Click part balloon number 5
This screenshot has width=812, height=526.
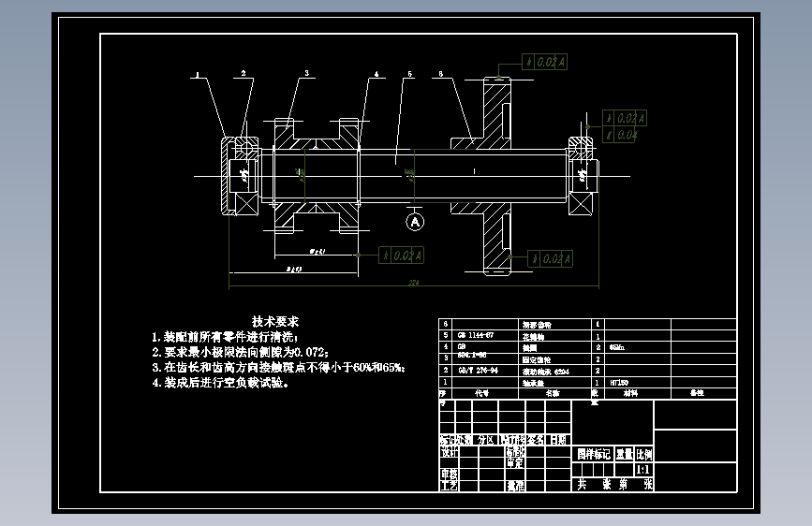click(x=409, y=74)
